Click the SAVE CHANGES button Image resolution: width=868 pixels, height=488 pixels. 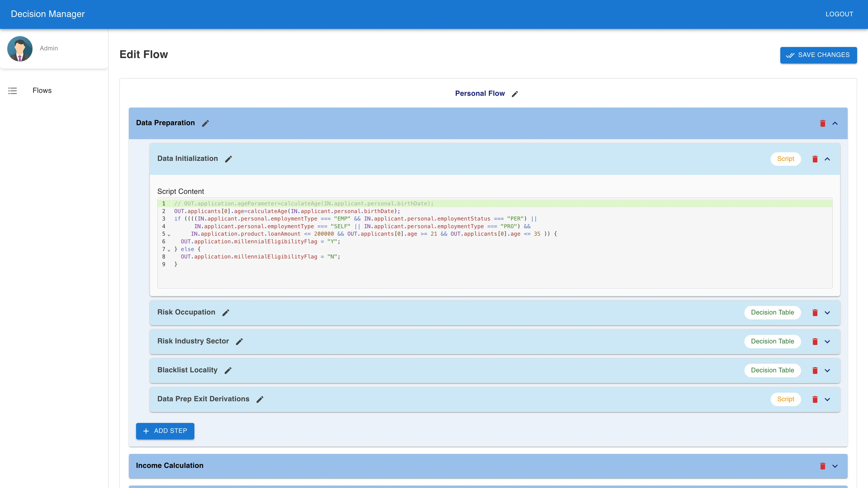click(x=818, y=55)
